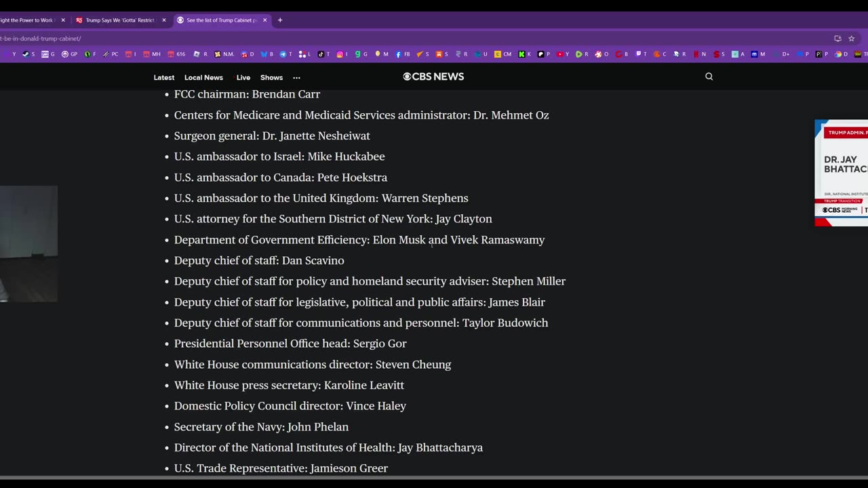The width and height of the screenshot is (868, 488).
Task: Click the 'Stephen Miller' entry
Action: pos(370,281)
